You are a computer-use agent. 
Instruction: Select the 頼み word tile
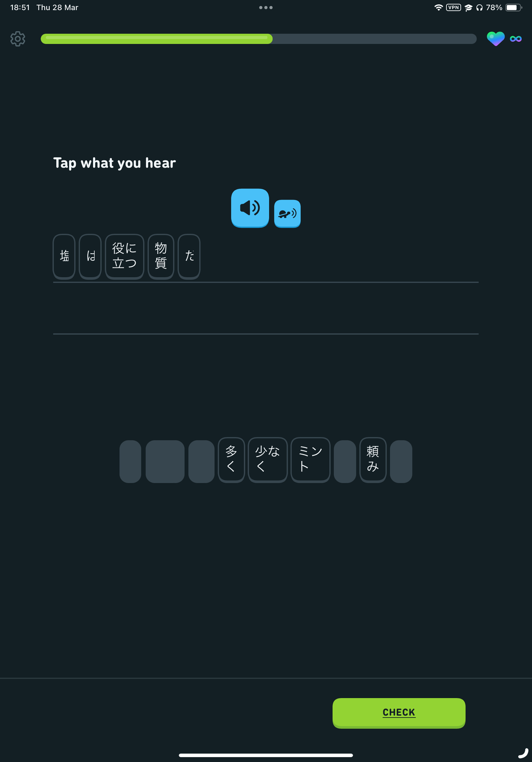pos(373,460)
